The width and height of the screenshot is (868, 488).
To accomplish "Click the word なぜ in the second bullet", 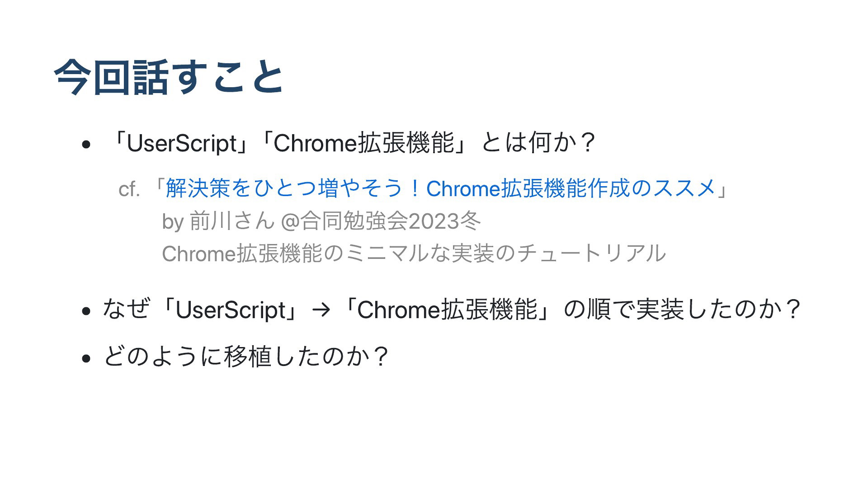I will 126,310.
